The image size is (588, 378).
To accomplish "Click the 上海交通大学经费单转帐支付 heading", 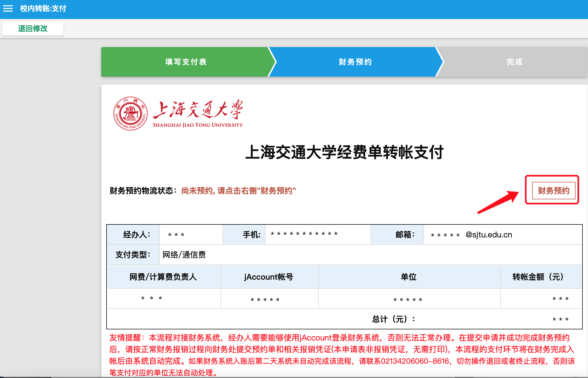I will 344,152.
